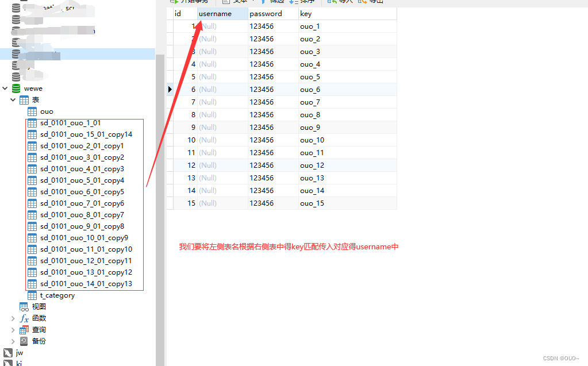Click table icon beside sd_0101_ouo_4_01_copy3
Image resolution: width=588 pixels, height=366 pixels.
[32, 169]
